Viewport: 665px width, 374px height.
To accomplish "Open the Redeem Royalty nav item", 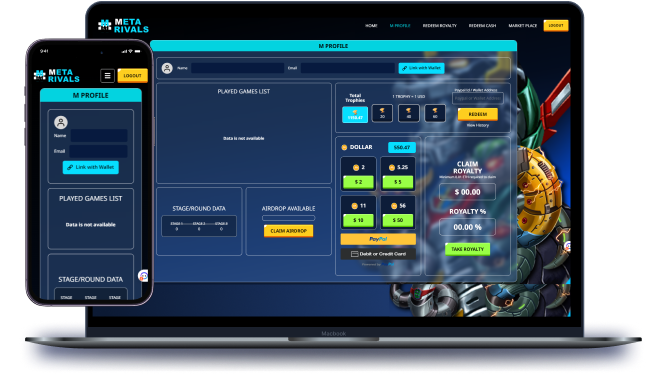I will [x=439, y=25].
